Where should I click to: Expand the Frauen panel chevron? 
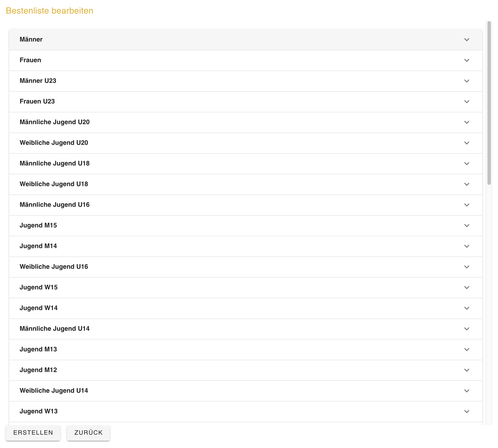467,60
